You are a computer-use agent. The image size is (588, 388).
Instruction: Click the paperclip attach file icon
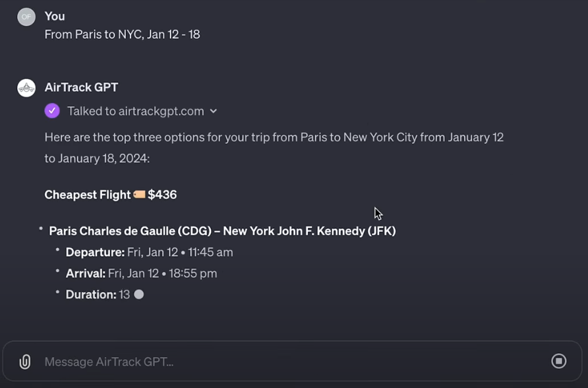click(x=25, y=362)
